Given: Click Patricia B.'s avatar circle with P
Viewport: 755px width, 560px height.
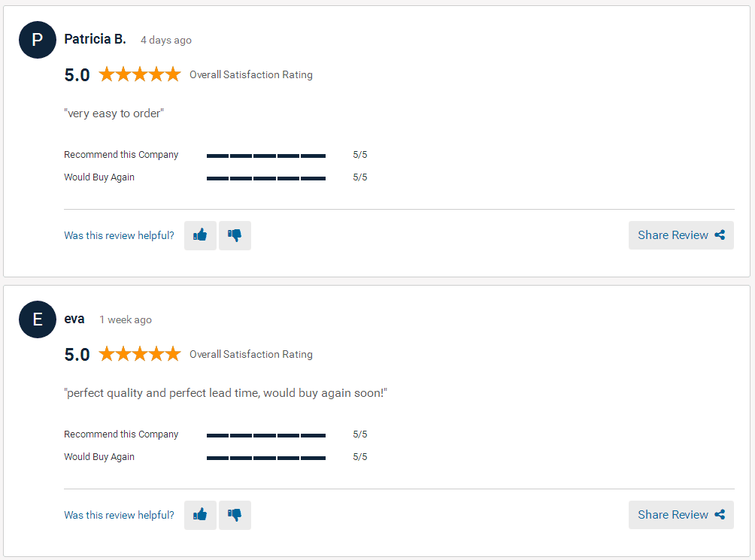Looking at the screenshot, I should pyautogui.click(x=38, y=40).
